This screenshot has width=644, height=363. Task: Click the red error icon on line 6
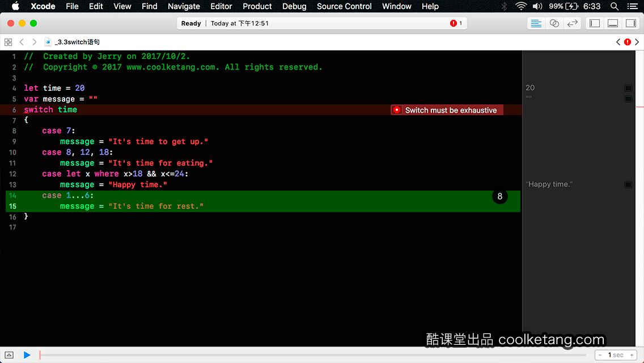[x=397, y=110]
